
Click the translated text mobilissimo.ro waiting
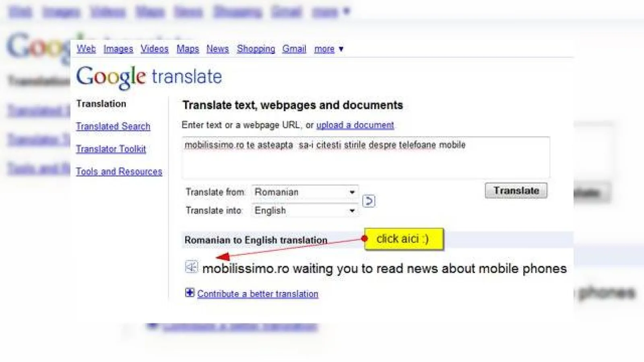coord(384,268)
